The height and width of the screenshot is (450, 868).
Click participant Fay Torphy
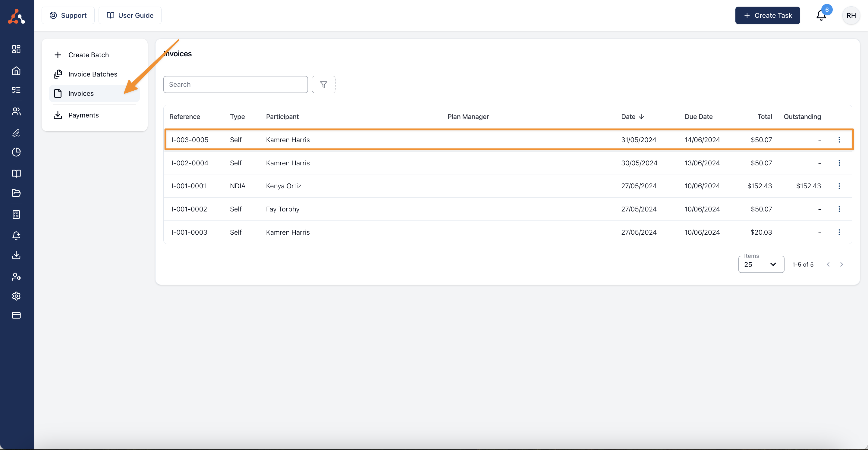click(x=282, y=209)
